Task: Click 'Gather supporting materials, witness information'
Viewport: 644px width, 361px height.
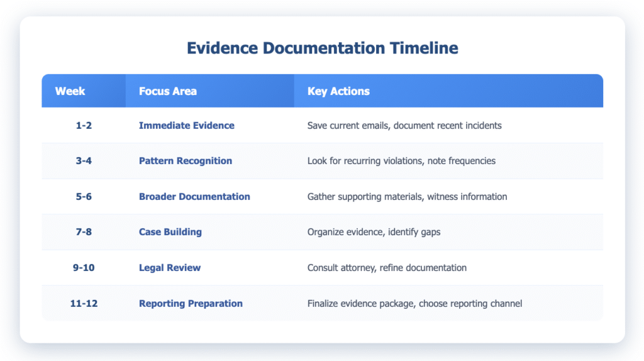Action: click(x=407, y=196)
